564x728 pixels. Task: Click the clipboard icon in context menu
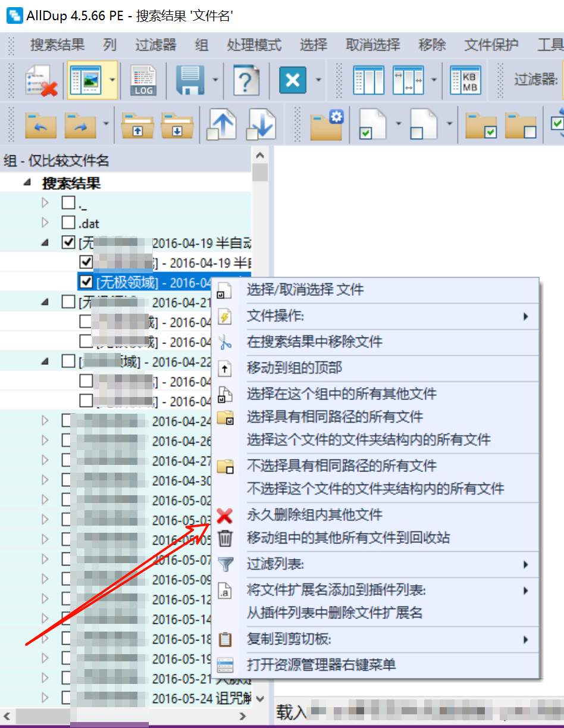click(x=225, y=639)
